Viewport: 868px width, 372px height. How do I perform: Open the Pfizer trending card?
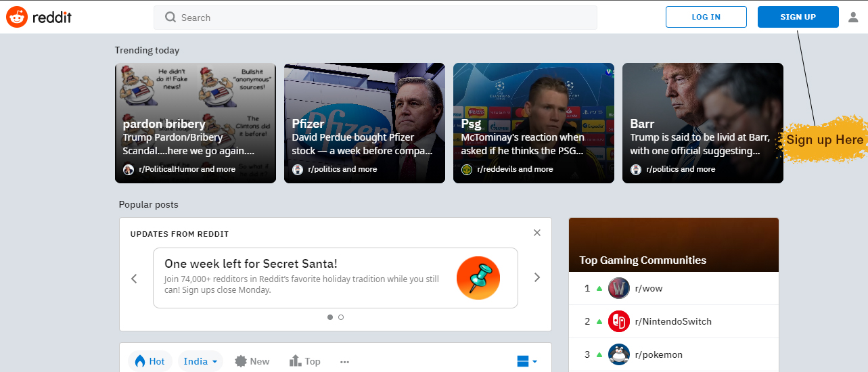(365, 123)
